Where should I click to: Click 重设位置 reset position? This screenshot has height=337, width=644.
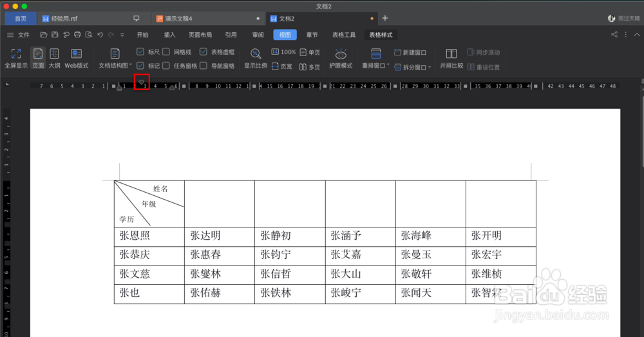click(x=484, y=67)
